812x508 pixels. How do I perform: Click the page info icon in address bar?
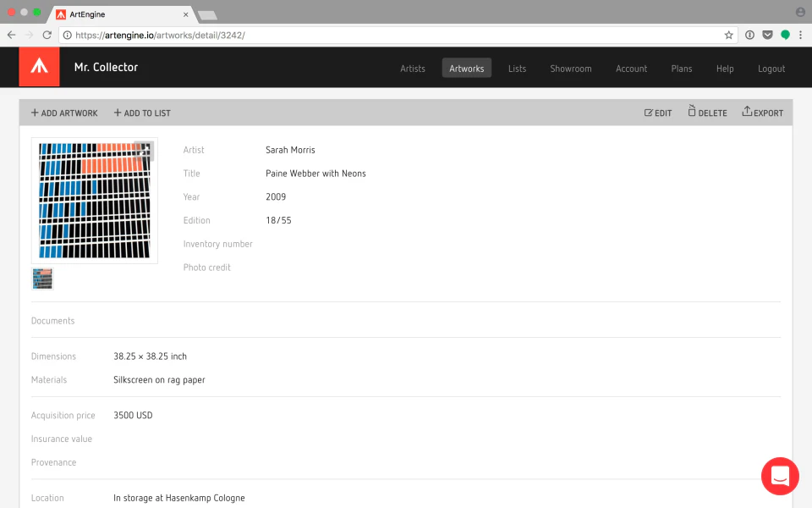pos(66,35)
